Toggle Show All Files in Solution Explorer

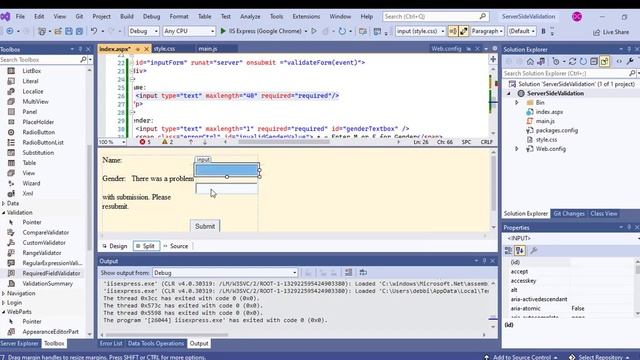(604, 62)
